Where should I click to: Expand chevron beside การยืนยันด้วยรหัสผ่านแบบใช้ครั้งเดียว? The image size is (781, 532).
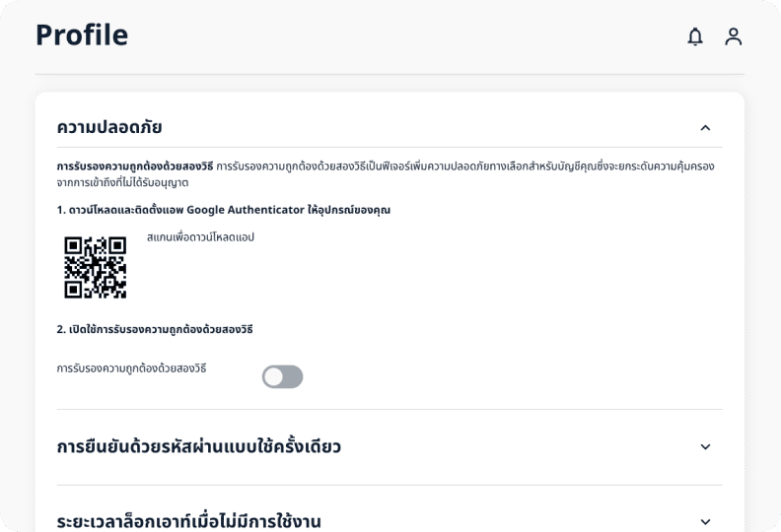tap(704, 447)
